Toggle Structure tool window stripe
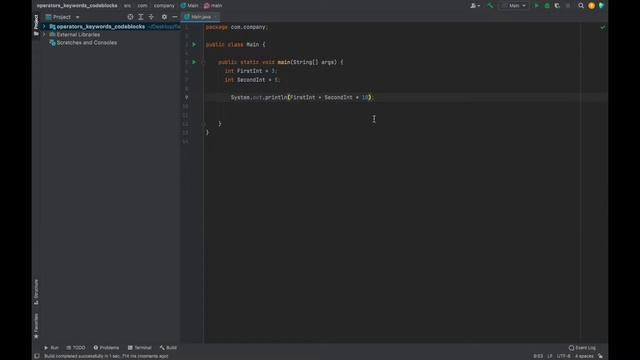 pyautogui.click(x=36, y=292)
